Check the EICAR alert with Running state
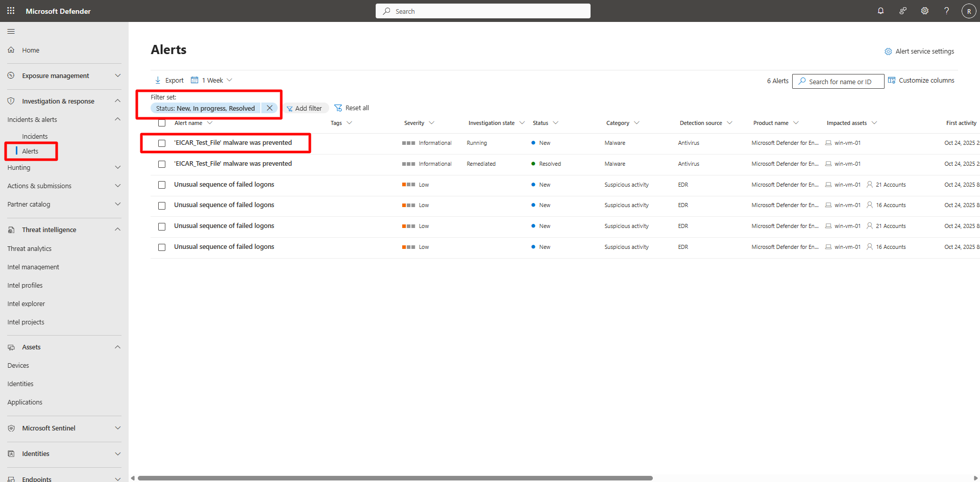The width and height of the screenshot is (980, 482). click(162, 143)
